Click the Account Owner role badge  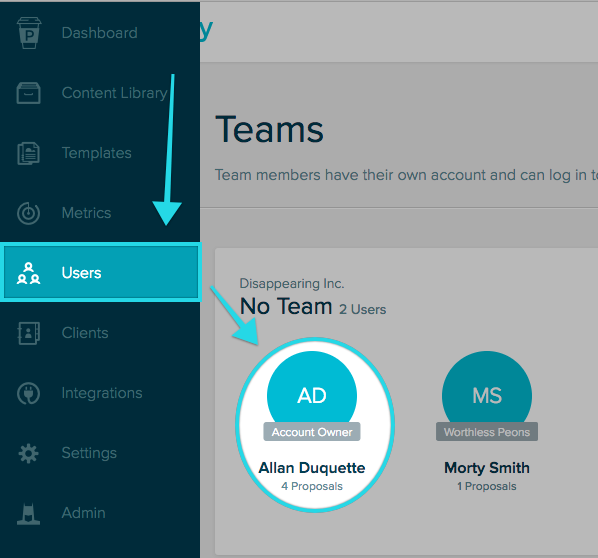(312, 432)
